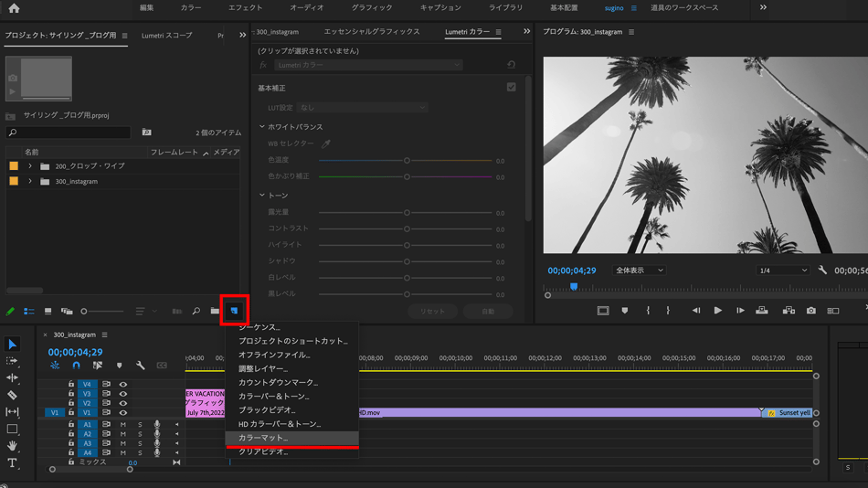The image size is (868, 488).
Task: Toggle the lock on track V2
Action: [x=71, y=403]
